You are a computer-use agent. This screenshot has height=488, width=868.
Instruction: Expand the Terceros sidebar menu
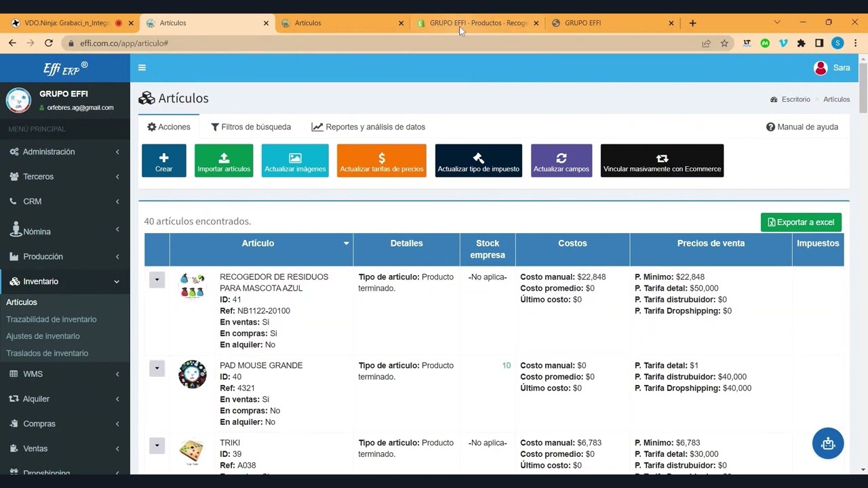pos(65,177)
